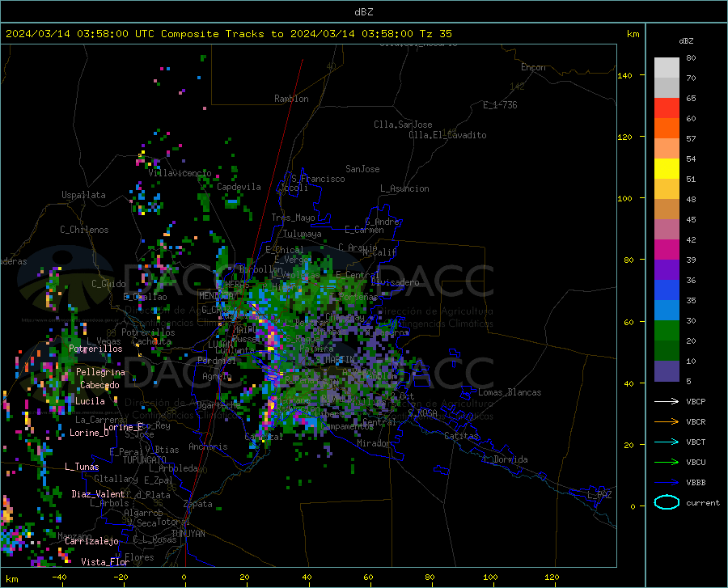The height and width of the screenshot is (588, 728).
Task: Select the blue 36 dBZ color swatch
Action: point(667,290)
